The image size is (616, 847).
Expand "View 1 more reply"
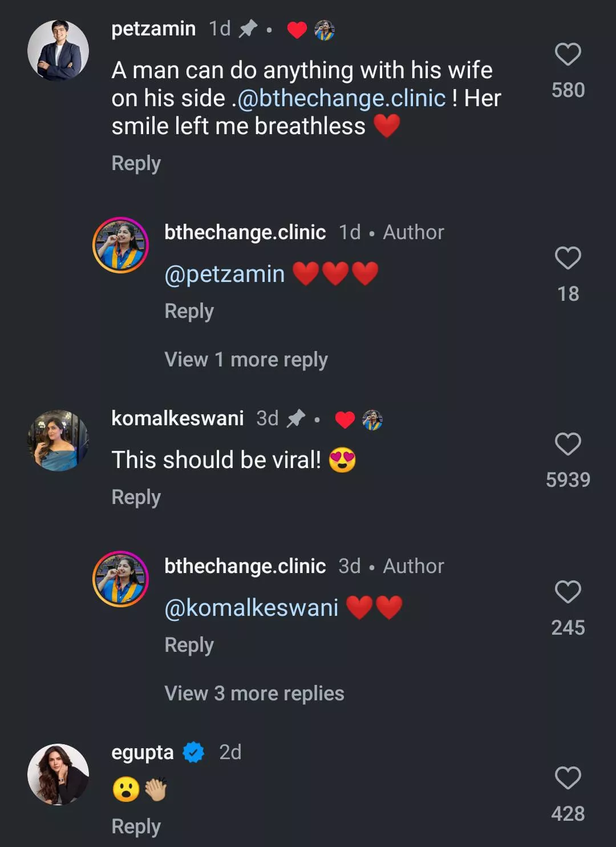[246, 360]
